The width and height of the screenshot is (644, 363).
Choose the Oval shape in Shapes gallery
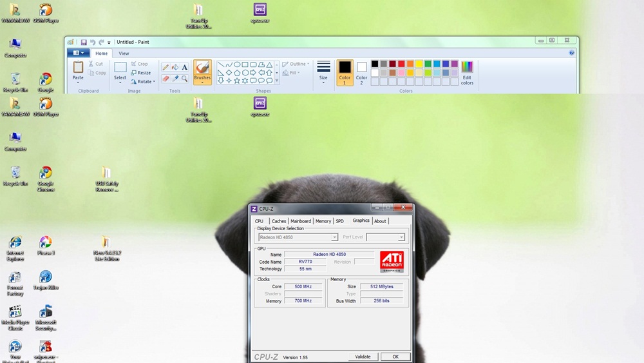[237, 64]
